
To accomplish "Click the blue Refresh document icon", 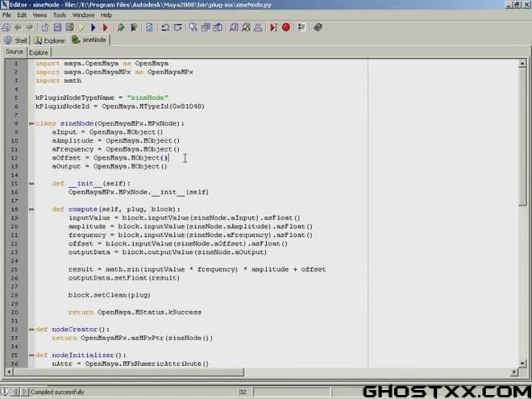I will (x=149, y=27).
